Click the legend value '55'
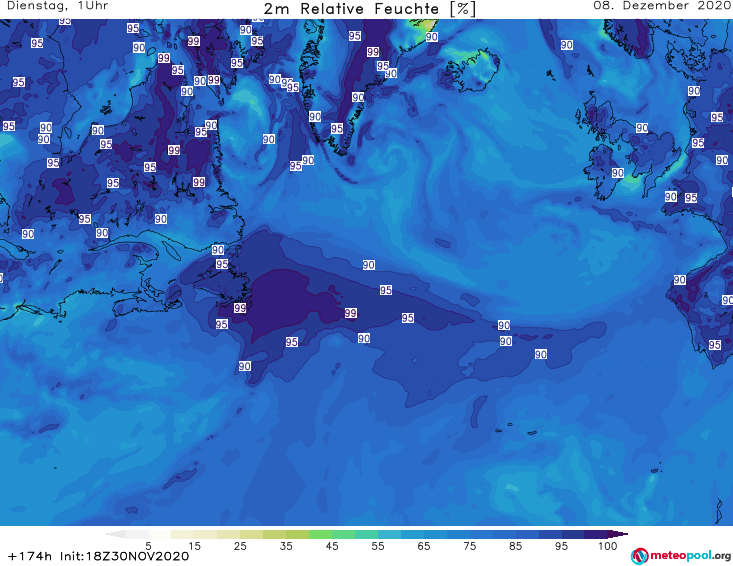 [378, 546]
